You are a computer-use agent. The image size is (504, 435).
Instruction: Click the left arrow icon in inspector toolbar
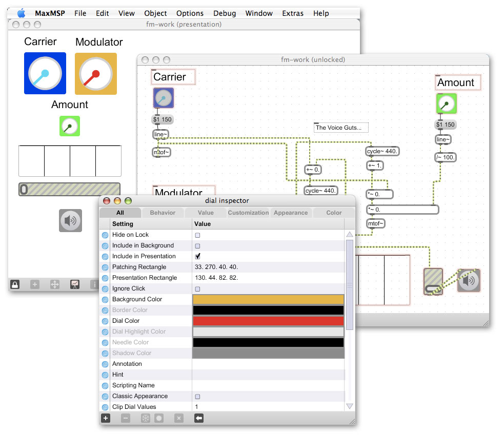point(199,418)
